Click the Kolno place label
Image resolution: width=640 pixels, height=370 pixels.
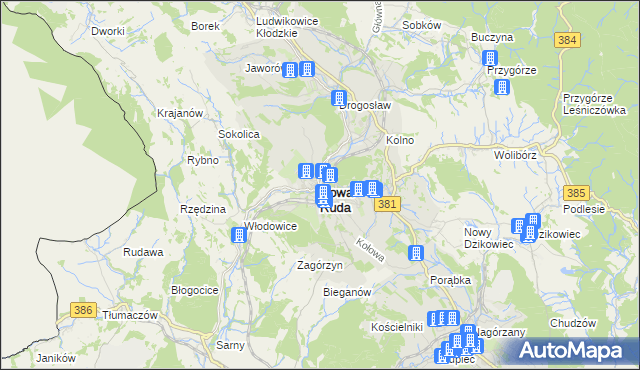click(400, 140)
